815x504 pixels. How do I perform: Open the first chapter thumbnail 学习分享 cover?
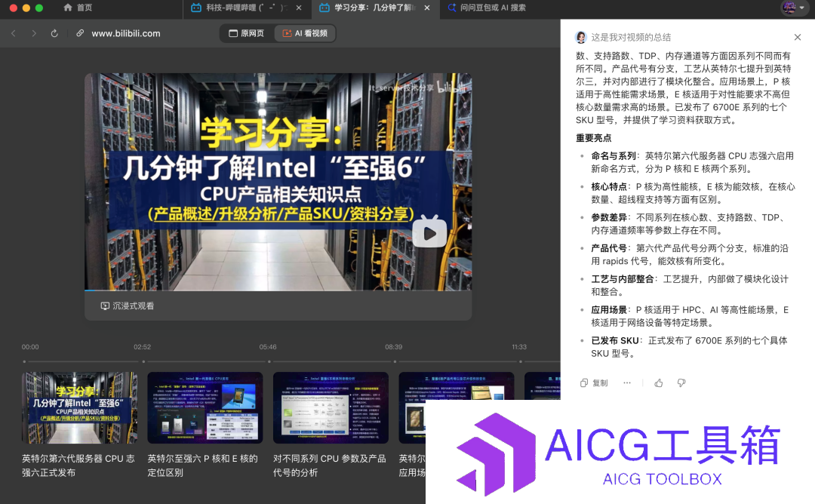tap(79, 407)
